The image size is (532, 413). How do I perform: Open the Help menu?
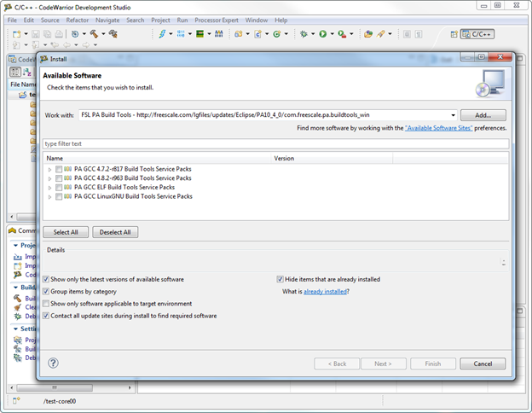pyautogui.click(x=281, y=20)
